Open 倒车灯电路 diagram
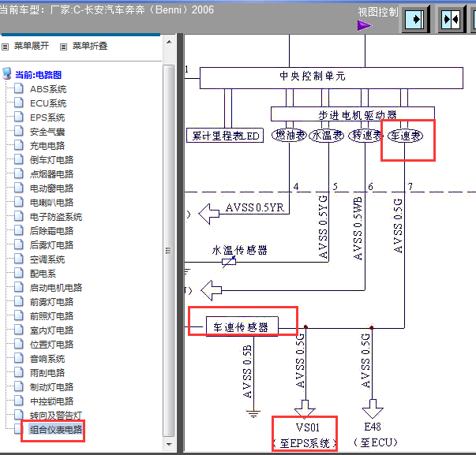Screen dimensions: 476x455 point(51,160)
